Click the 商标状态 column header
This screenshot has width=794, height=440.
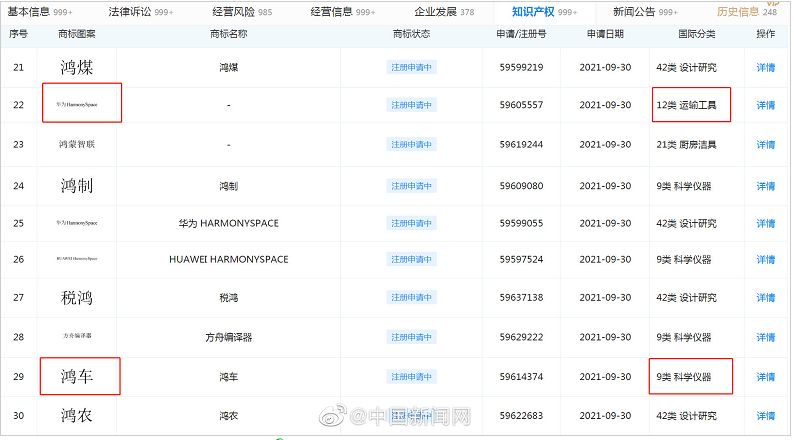click(411, 34)
